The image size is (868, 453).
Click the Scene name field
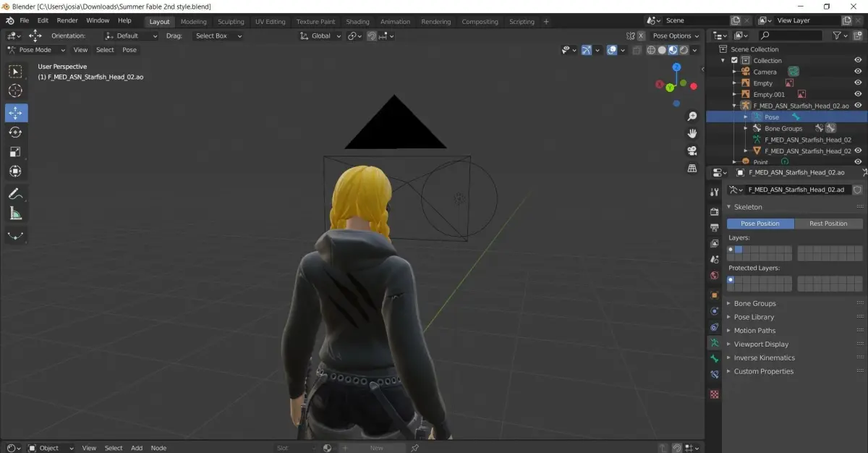[695, 20]
